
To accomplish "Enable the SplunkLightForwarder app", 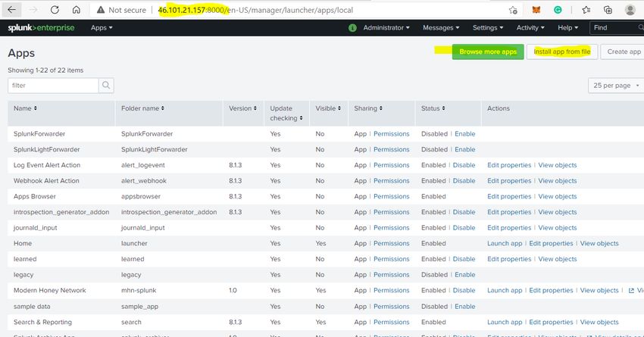I will point(465,149).
